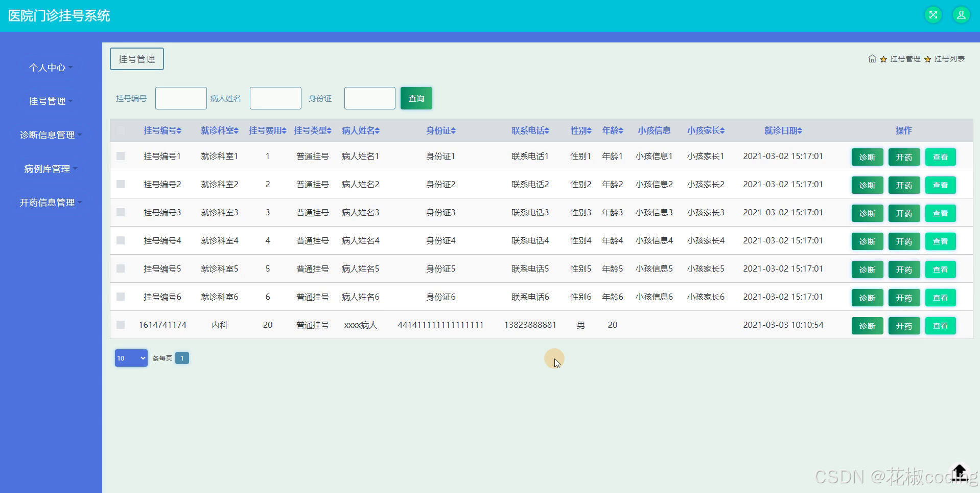This screenshot has height=493, width=980.
Task: Check the row checkbox for 挂号编号4
Action: [121, 240]
